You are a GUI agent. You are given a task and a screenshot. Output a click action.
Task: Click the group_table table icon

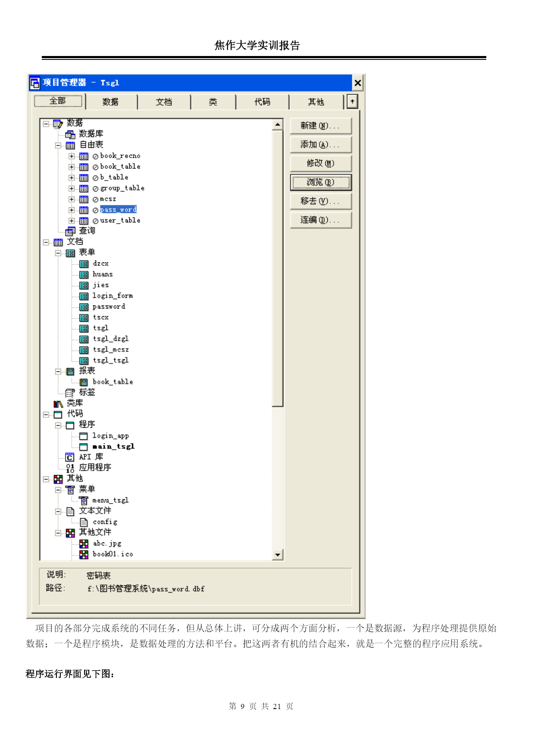pos(84,189)
